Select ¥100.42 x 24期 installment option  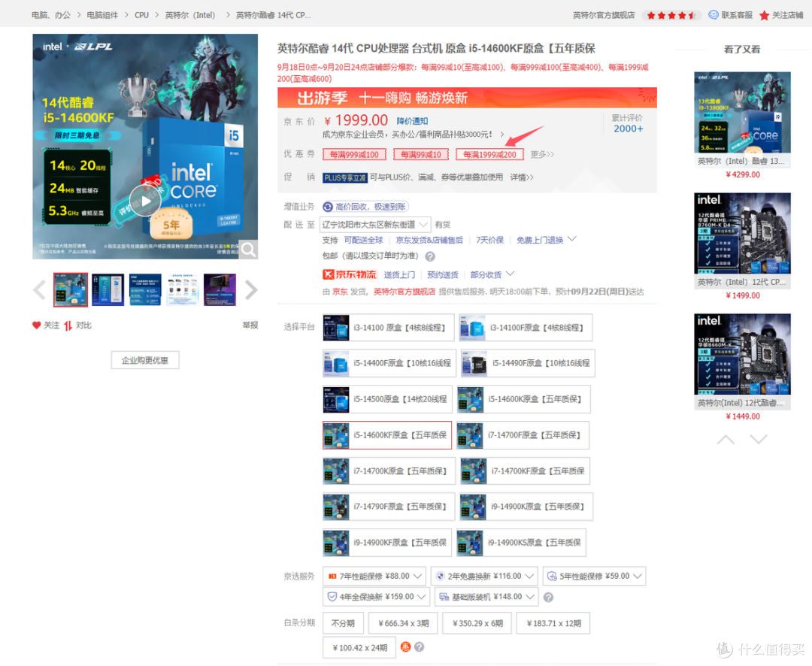[359, 647]
